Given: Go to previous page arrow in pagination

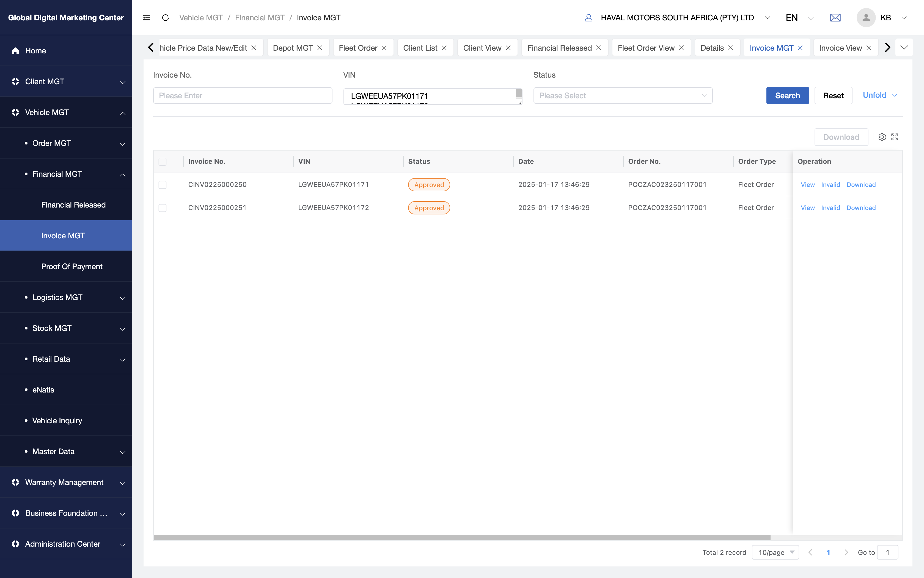Looking at the screenshot, I should click(810, 552).
